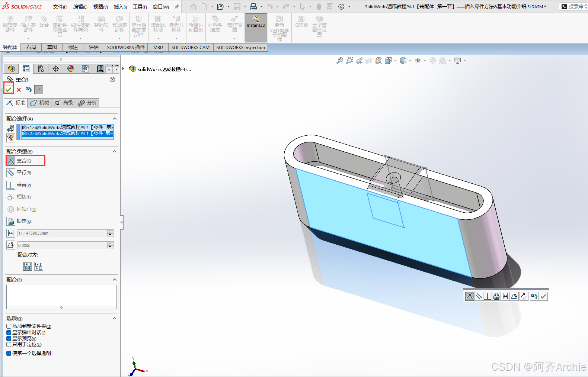Click Zoom to Area magnifier icon
The image size is (588, 377).
349,61
